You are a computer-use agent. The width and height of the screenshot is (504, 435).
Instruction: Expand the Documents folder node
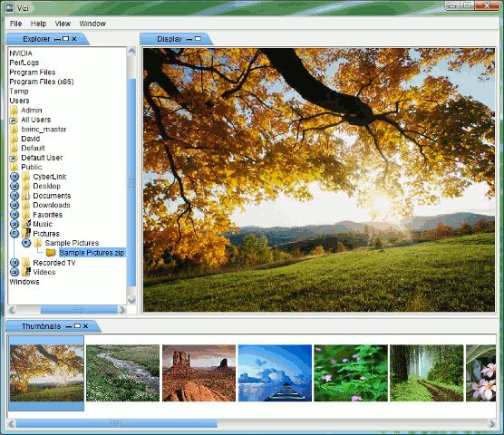15,196
